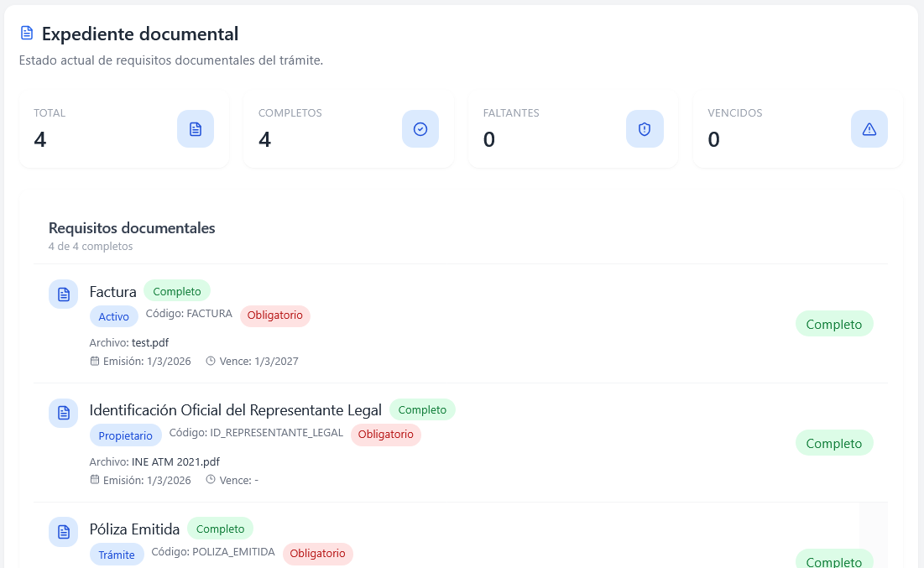Click the Póliza Emitida requirement title
Image resolution: width=924 pixels, height=568 pixels.
pyautogui.click(x=134, y=529)
